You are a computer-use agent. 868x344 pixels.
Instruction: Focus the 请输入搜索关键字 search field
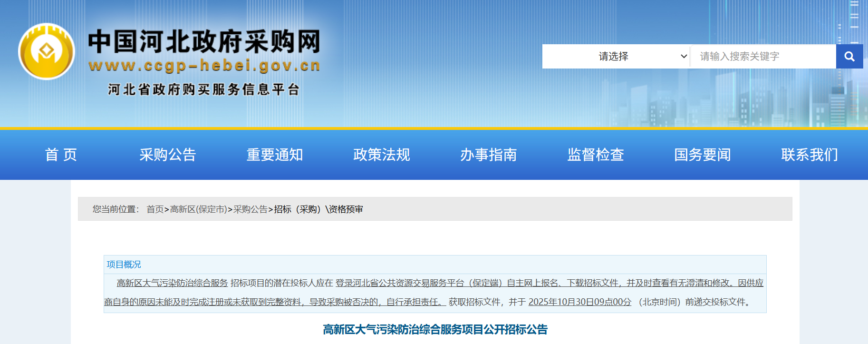tap(762, 57)
